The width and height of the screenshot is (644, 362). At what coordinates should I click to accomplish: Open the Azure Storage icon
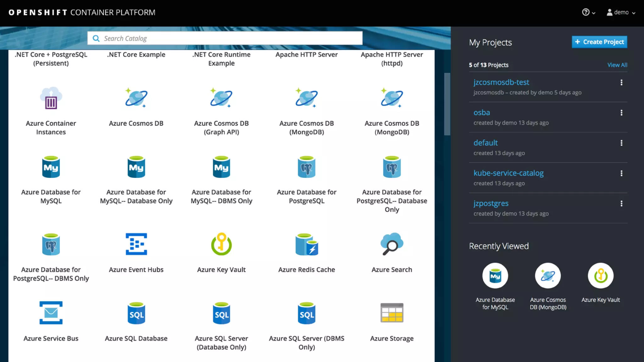point(391,313)
